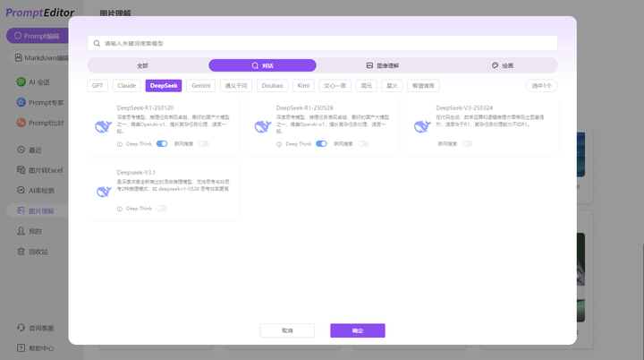Viewport: 644px width, 360px height.
Task: Filter models by GPT
Action: [x=97, y=86]
